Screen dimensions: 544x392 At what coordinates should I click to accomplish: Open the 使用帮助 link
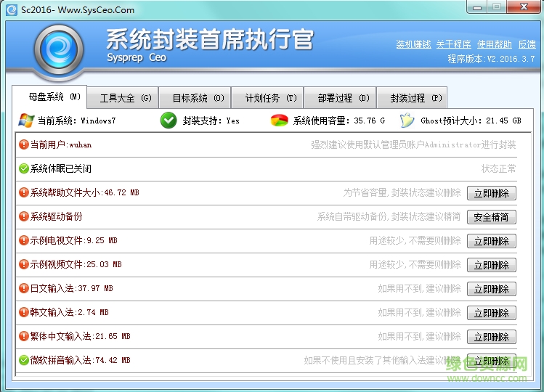[x=494, y=45]
